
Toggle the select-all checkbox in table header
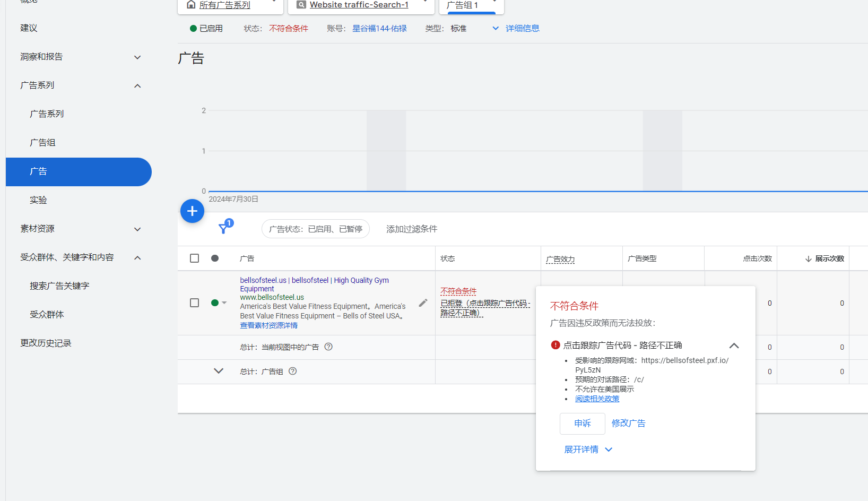point(195,258)
